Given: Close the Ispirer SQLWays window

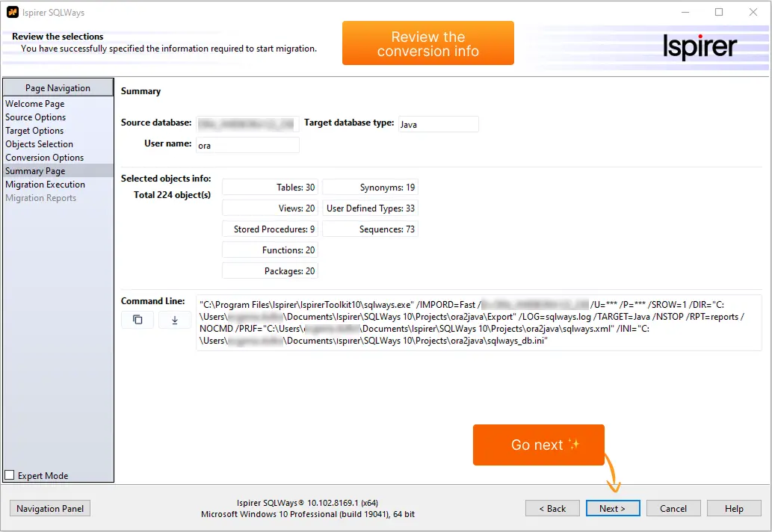Looking at the screenshot, I should click(x=753, y=12).
